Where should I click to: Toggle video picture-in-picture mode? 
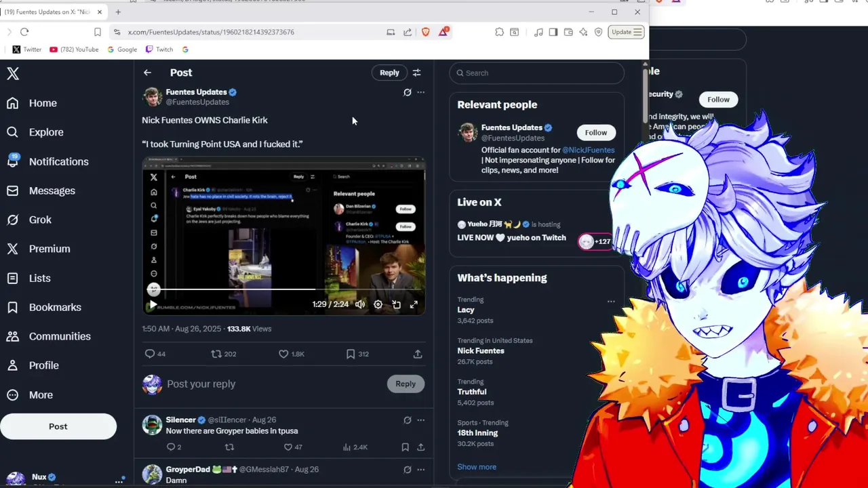click(397, 304)
